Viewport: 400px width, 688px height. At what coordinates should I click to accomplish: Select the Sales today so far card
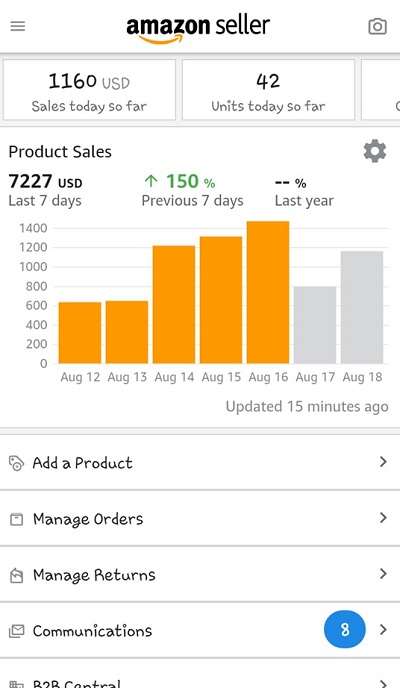click(x=89, y=90)
